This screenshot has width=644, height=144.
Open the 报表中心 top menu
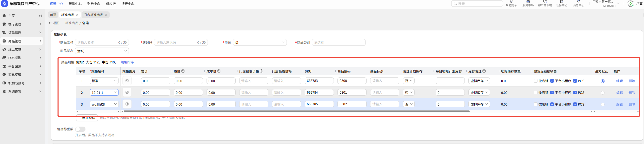click(x=128, y=4)
